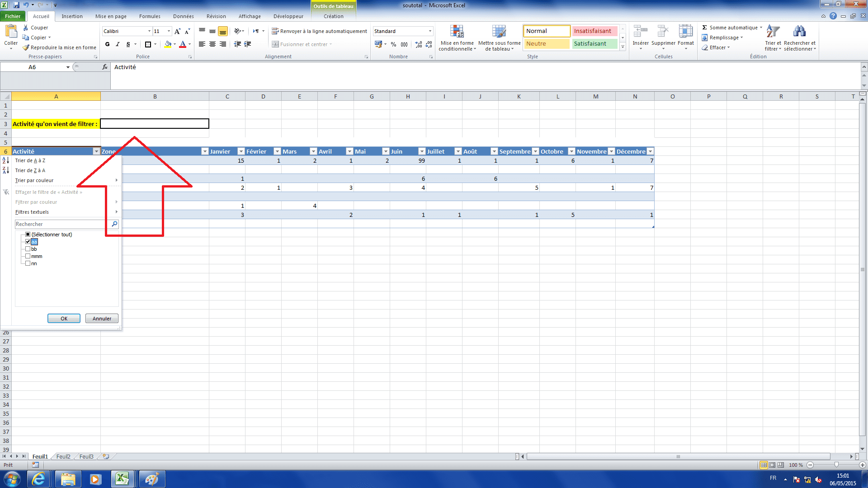Toggle the (Sélectionner tout) checkbox
The image size is (868, 488).
(28, 235)
